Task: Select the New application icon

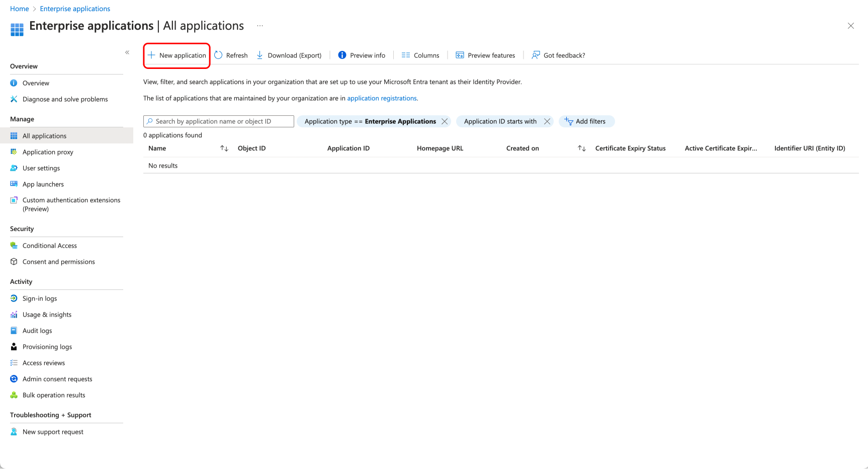Action: (151, 55)
